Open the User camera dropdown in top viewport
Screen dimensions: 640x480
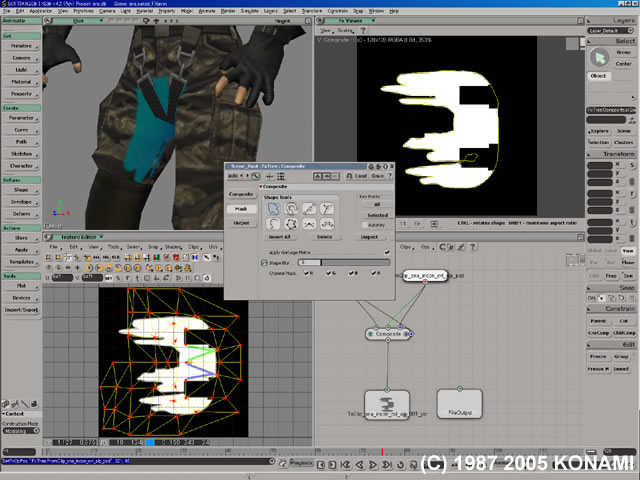pos(78,20)
